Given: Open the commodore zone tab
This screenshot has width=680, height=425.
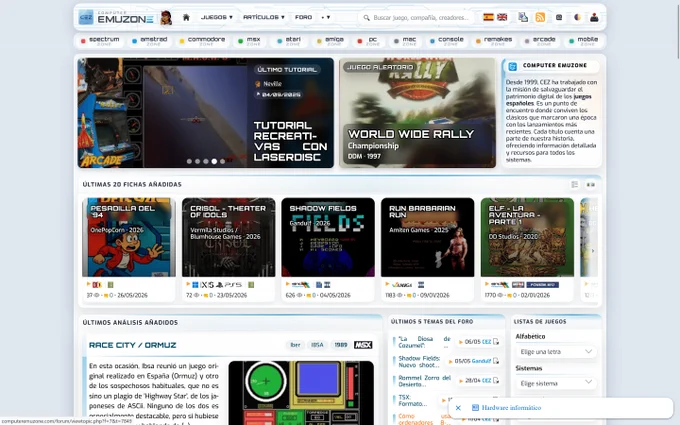Looking at the screenshot, I should point(202,41).
